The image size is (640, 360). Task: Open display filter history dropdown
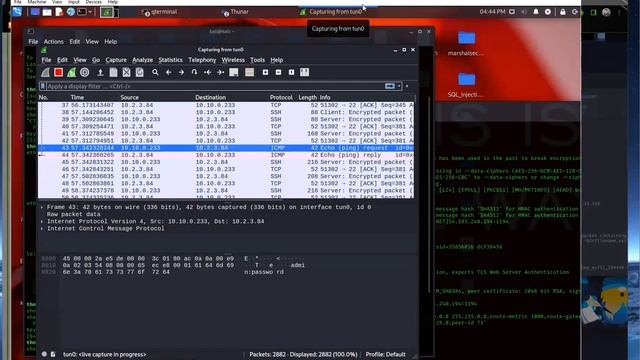pyautogui.click(x=399, y=86)
